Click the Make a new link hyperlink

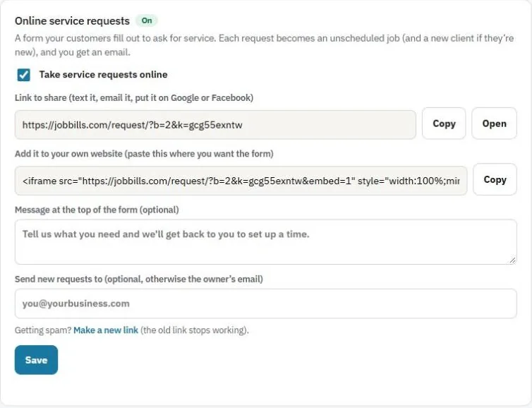106,330
